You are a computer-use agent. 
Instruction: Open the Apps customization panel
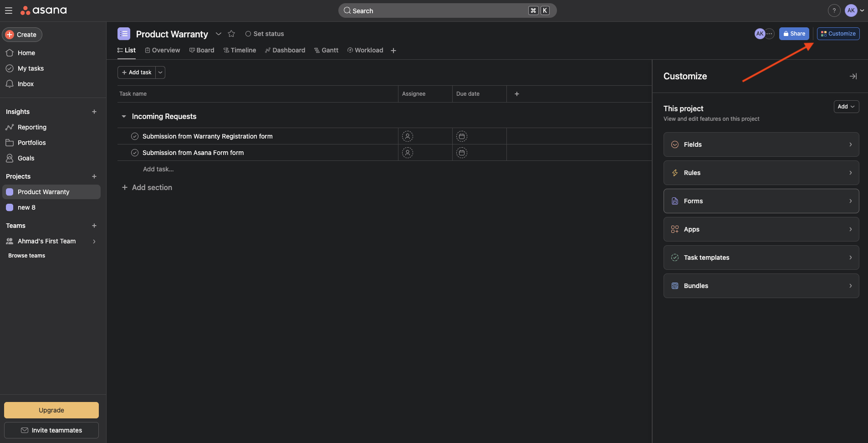click(761, 229)
